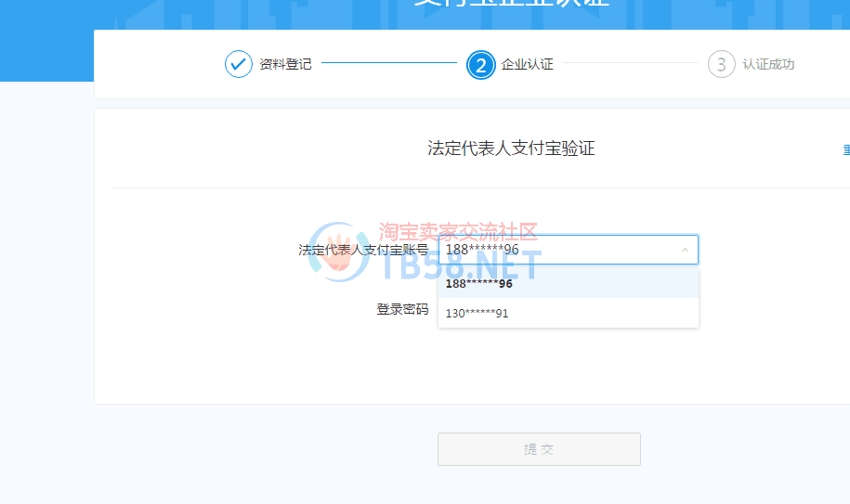
Task: Collapse the Alipay account dropdown arrow
Action: click(x=685, y=250)
